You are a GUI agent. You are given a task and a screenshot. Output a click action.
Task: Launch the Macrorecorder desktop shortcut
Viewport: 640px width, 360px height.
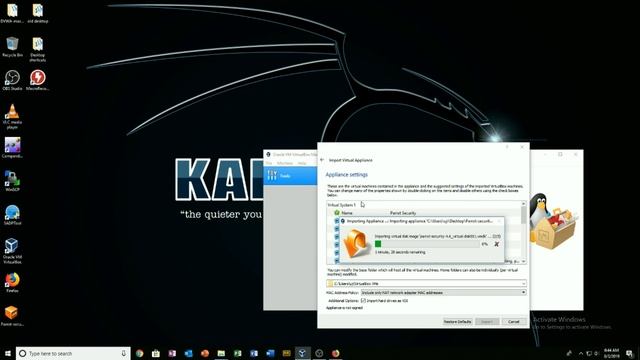click(38, 80)
